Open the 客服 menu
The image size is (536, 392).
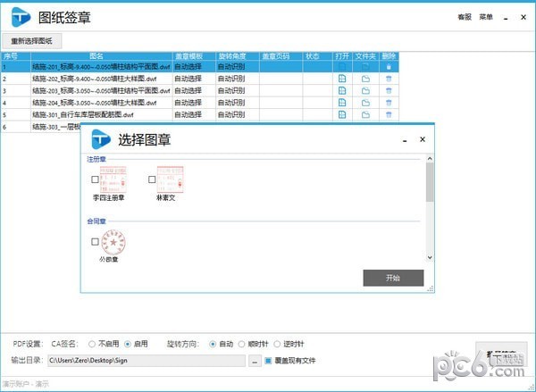pyautogui.click(x=465, y=17)
